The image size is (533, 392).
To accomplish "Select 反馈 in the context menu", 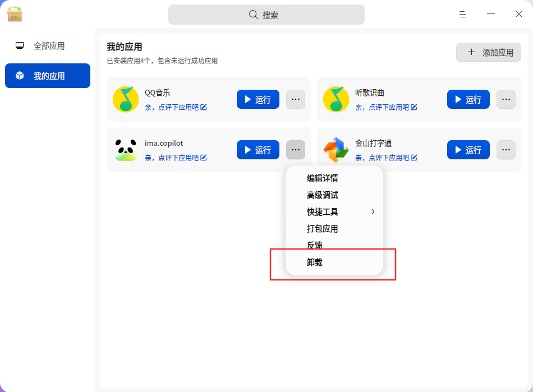I will [334, 245].
